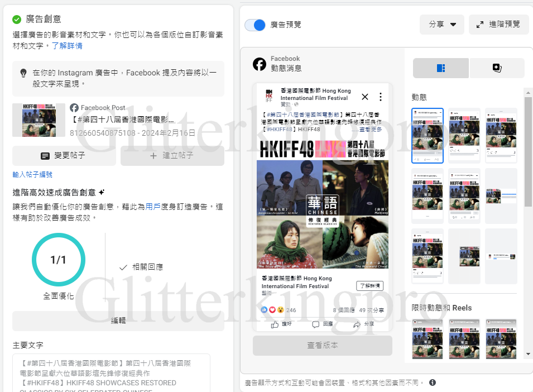Viewport: 533px width, 392px height.
Task: Toggle the 廣告預覽 switch off
Action: pyautogui.click(x=255, y=25)
